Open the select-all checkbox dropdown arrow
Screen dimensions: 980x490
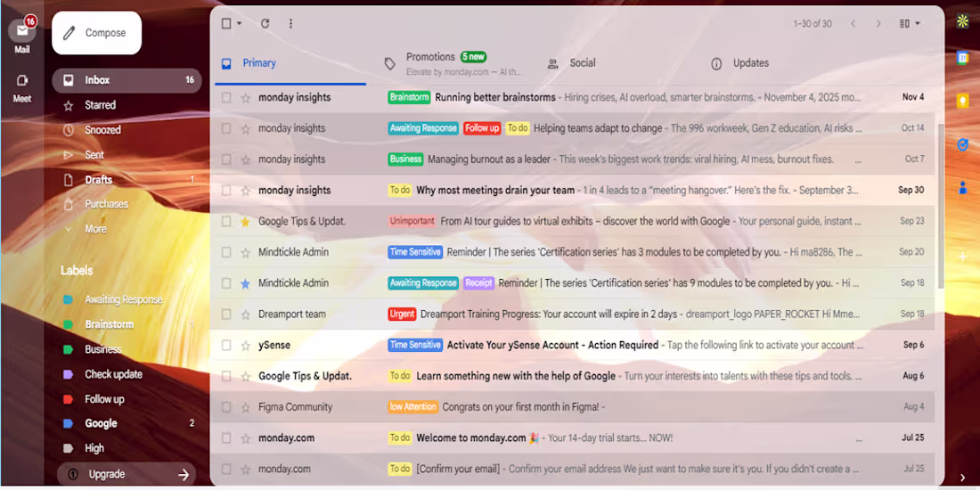[240, 23]
